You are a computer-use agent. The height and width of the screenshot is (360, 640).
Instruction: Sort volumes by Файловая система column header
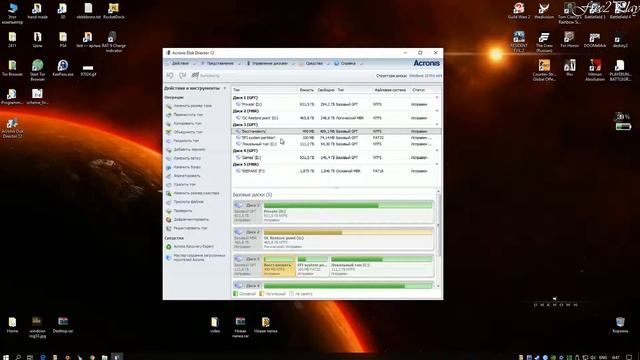tap(391, 90)
